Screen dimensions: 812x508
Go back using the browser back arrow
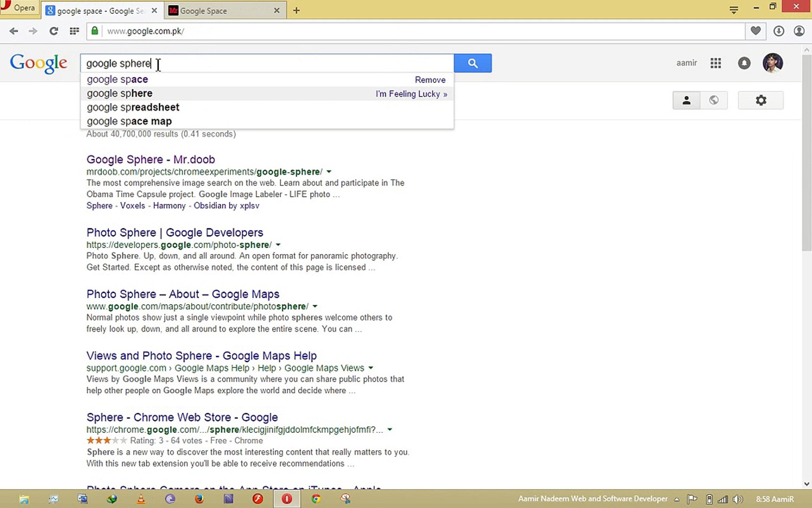[x=14, y=31]
